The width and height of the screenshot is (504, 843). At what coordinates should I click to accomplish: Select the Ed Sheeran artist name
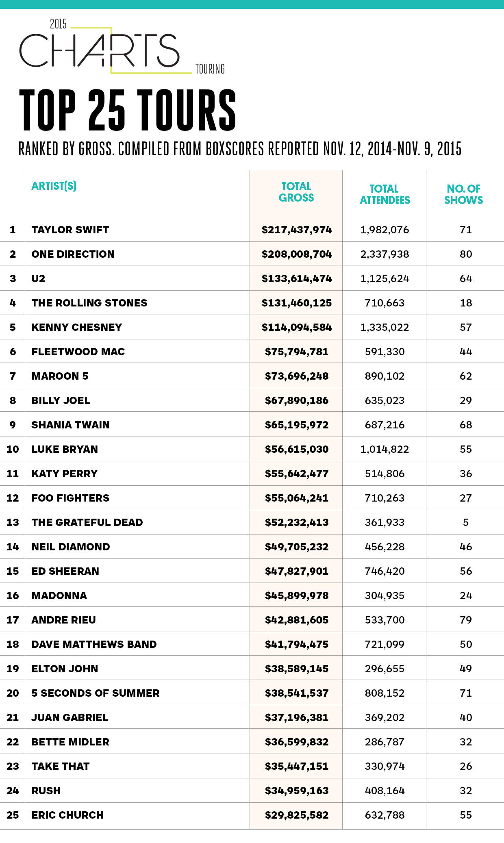click(x=65, y=571)
